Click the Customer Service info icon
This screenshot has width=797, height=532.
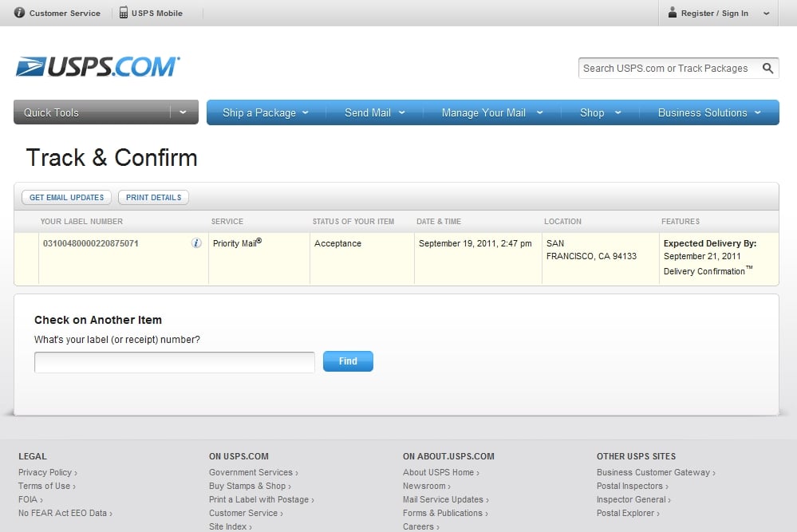(x=20, y=13)
